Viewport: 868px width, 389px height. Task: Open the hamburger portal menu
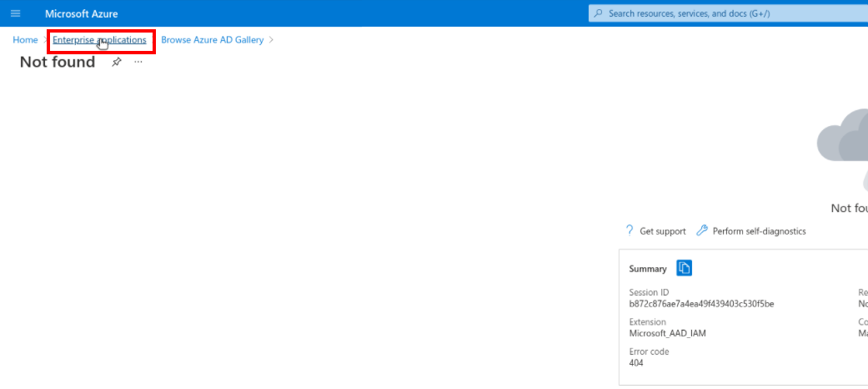pos(16,13)
